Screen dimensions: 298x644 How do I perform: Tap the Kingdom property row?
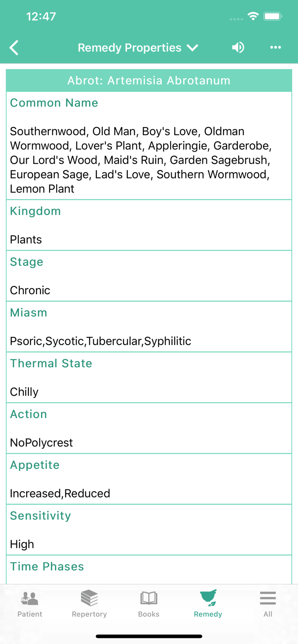pyautogui.click(x=149, y=225)
